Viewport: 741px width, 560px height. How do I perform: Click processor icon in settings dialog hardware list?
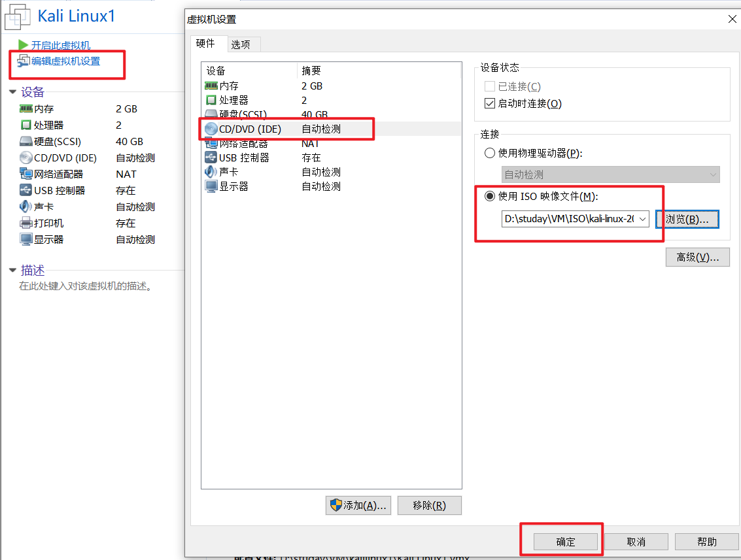pyautogui.click(x=211, y=100)
